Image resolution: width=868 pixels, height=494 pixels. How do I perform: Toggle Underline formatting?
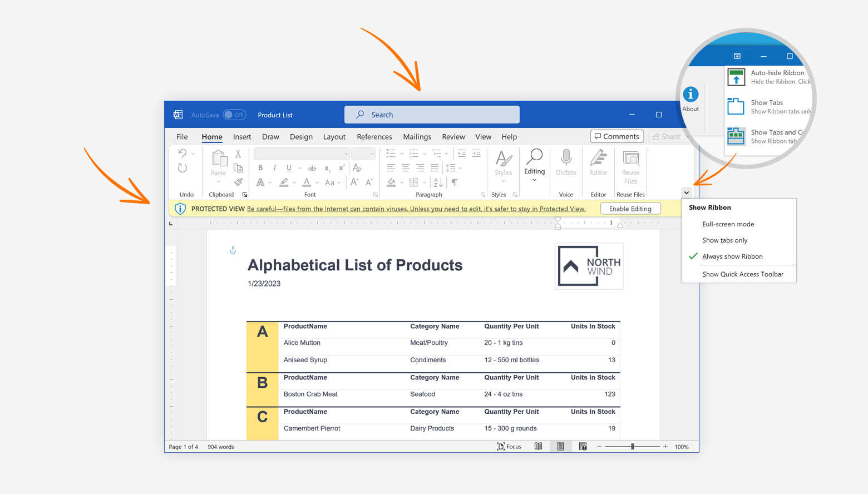289,168
